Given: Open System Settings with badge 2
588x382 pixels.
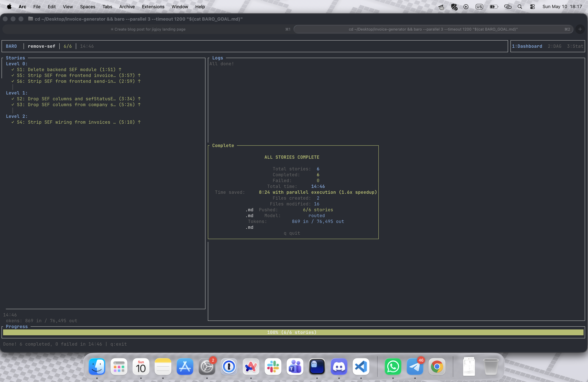Looking at the screenshot, I should [x=207, y=366].
